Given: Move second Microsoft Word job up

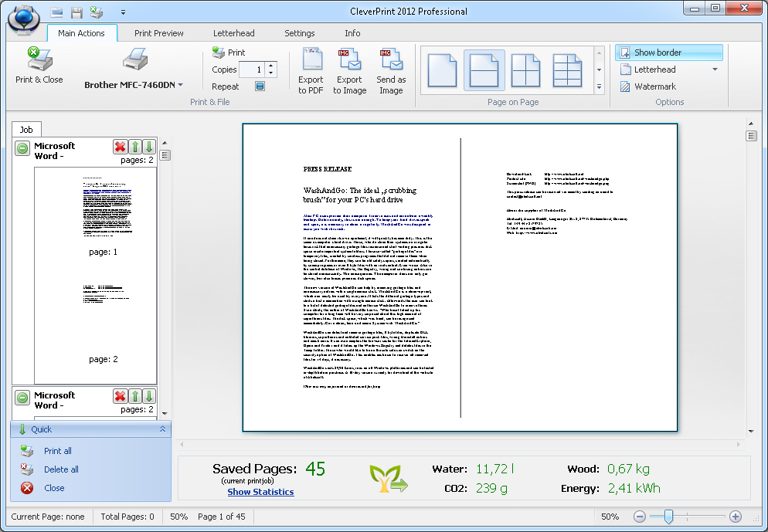Looking at the screenshot, I should point(135,396).
